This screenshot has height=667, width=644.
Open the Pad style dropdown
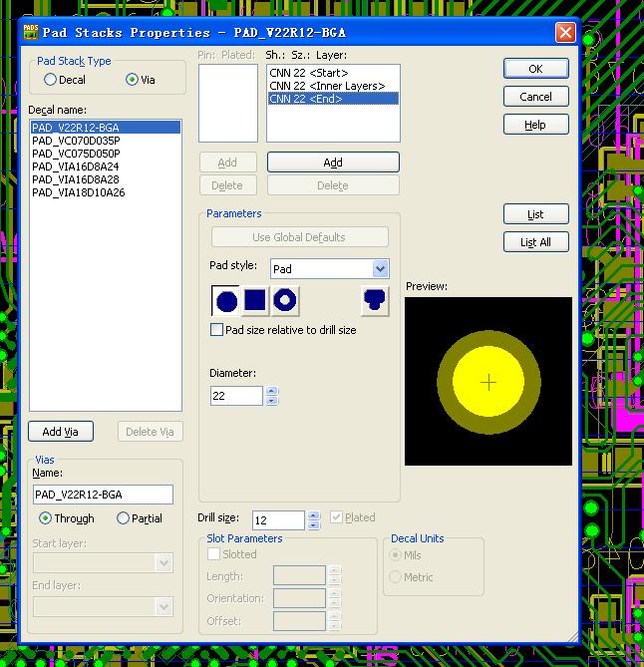pos(380,269)
